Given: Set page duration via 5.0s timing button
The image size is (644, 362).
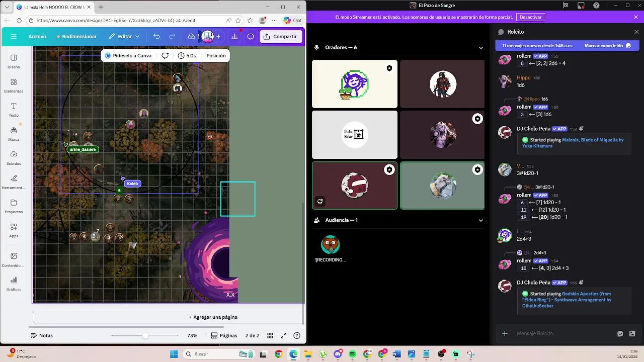Looking at the screenshot, I should (x=187, y=55).
